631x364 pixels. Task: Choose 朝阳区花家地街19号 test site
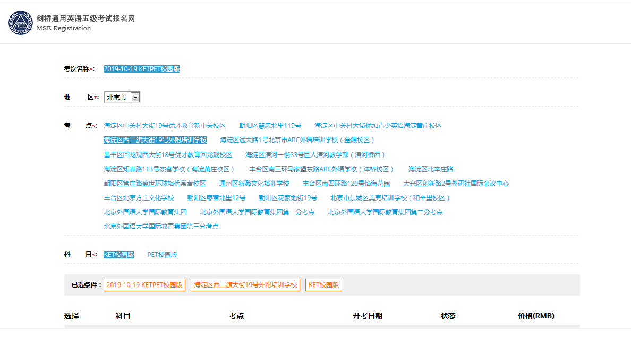[x=288, y=198]
